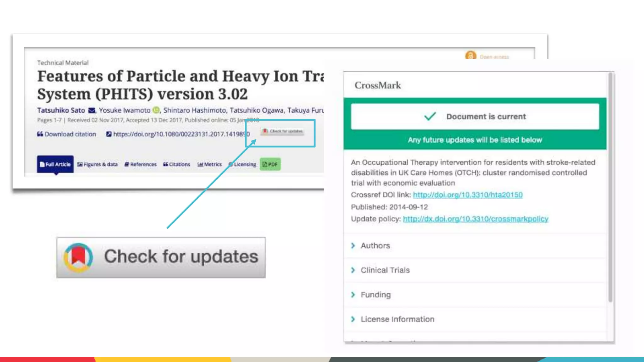Click the Document is current checkmark
The image size is (644, 362).
point(430,117)
